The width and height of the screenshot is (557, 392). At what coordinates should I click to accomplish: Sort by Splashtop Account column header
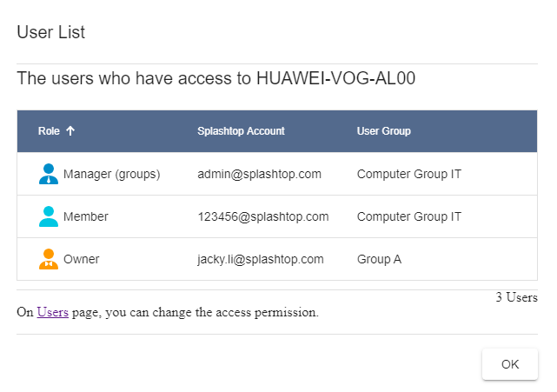click(x=241, y=130)
